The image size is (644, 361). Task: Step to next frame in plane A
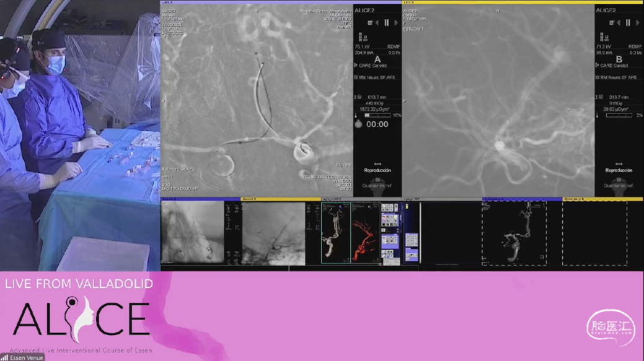(396, 22)
